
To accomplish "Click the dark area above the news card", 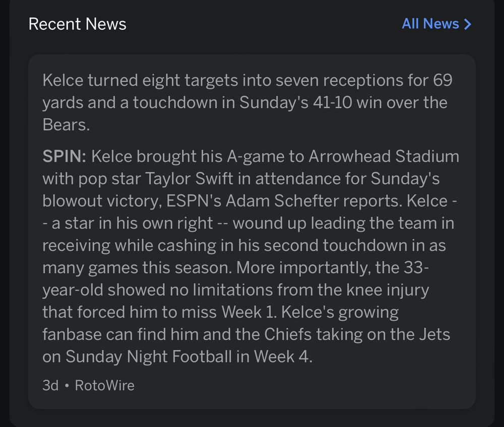I will tap(252, 45).
